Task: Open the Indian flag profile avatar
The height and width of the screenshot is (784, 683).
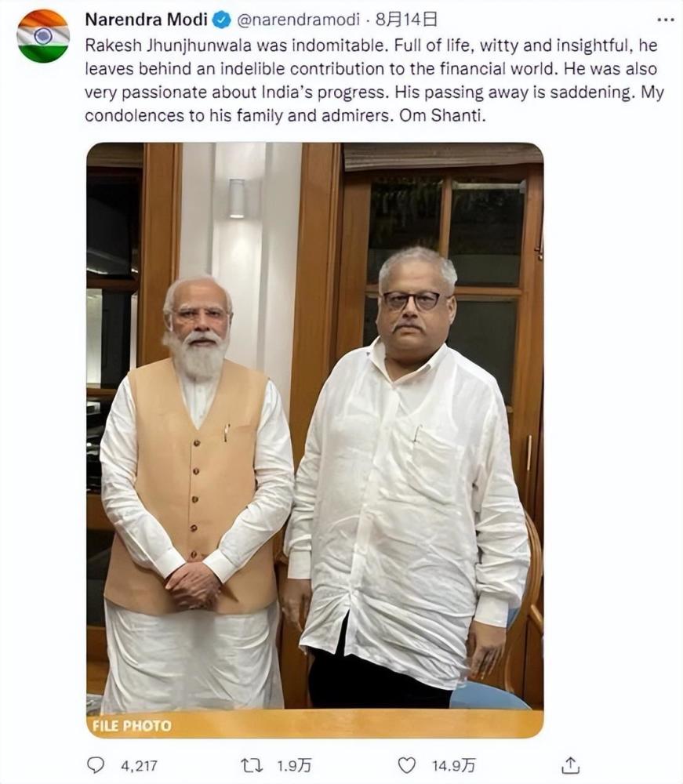Action: tap(43, 37)
